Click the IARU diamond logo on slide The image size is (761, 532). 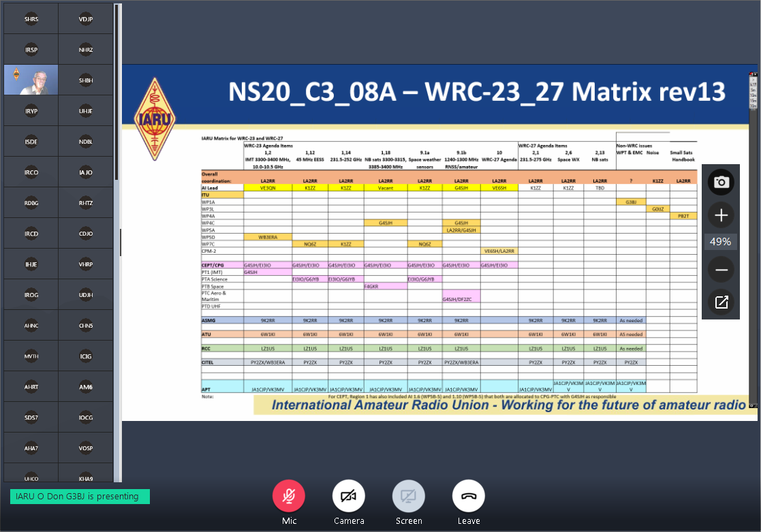pos(155,119)
